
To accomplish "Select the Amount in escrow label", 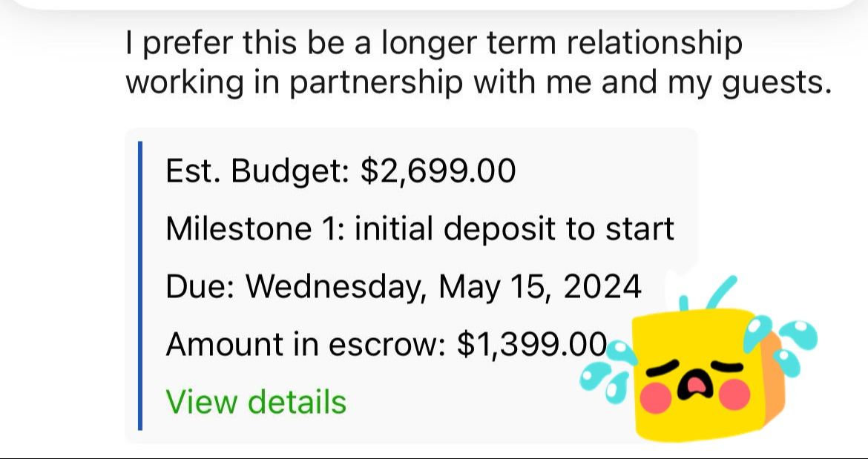I will point(304,344).
